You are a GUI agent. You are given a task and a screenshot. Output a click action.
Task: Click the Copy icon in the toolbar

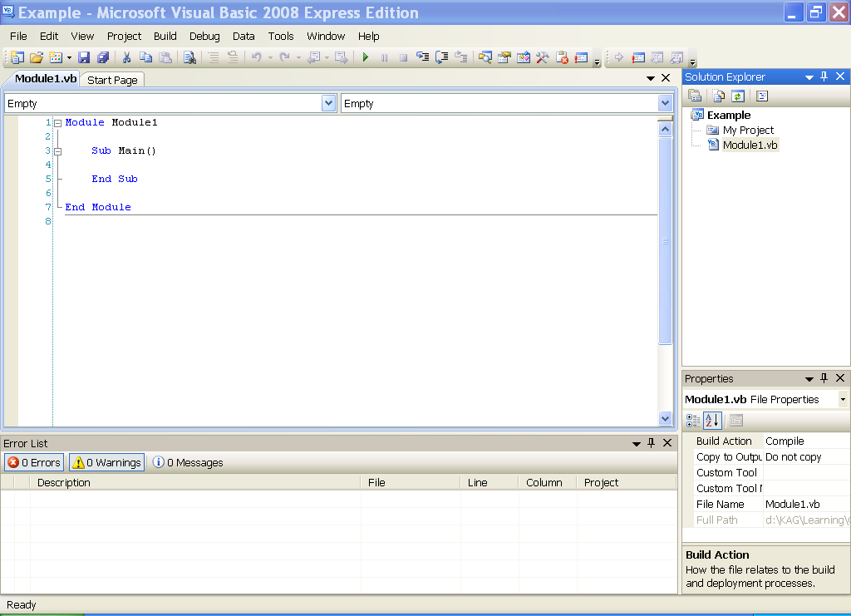coord(145,57)
